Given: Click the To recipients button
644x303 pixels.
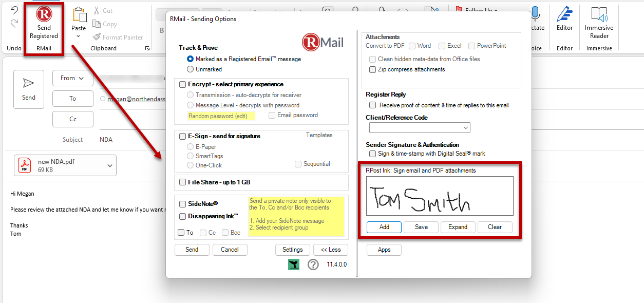Looking at the screenshot, I should point(72,99).
